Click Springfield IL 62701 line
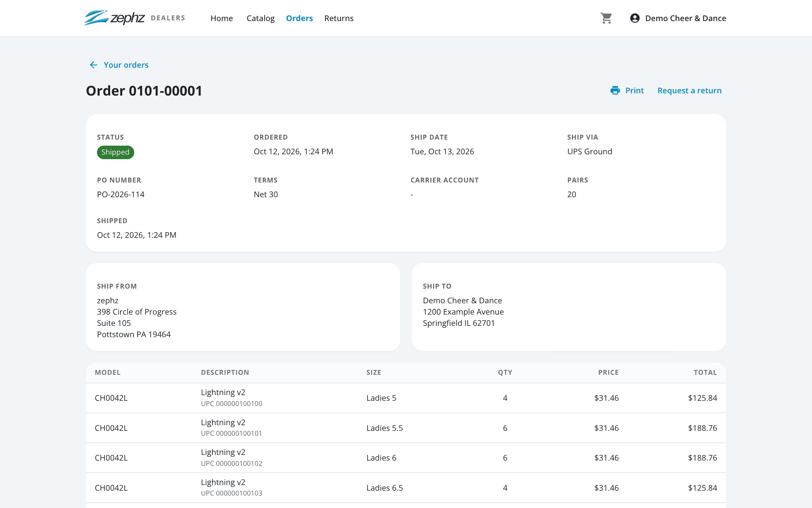This screenshot has width=812, height=508. 459,323
